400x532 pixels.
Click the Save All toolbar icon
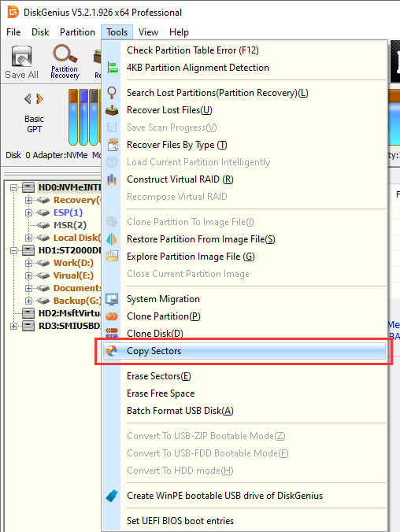[22, 57]
